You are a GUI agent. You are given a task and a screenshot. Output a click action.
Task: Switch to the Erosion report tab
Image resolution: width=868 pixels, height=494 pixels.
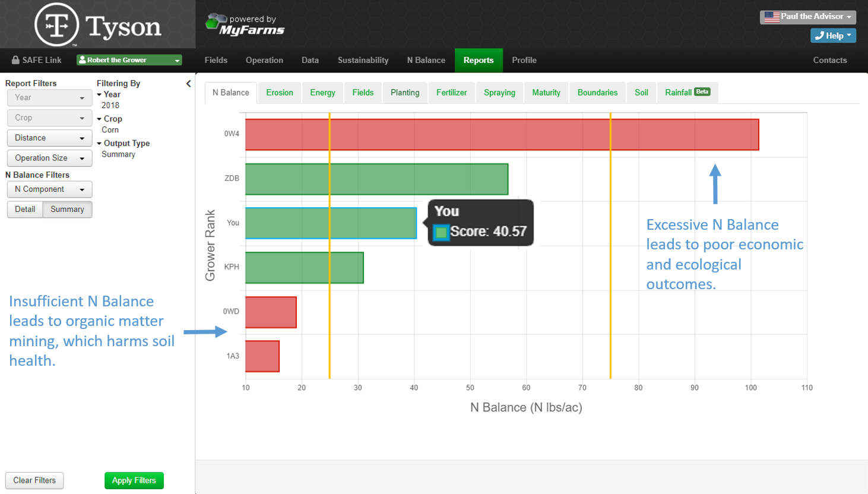click(x=280, y=93)
